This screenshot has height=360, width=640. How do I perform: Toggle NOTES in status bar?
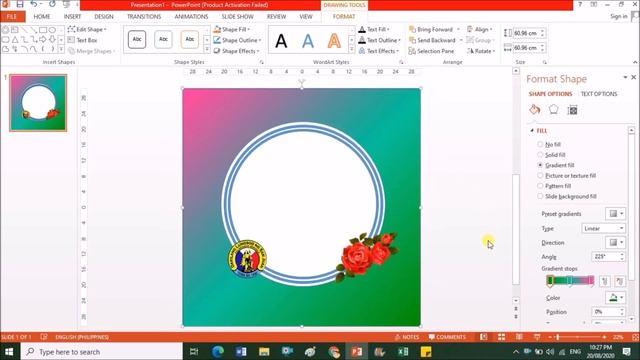407,337
